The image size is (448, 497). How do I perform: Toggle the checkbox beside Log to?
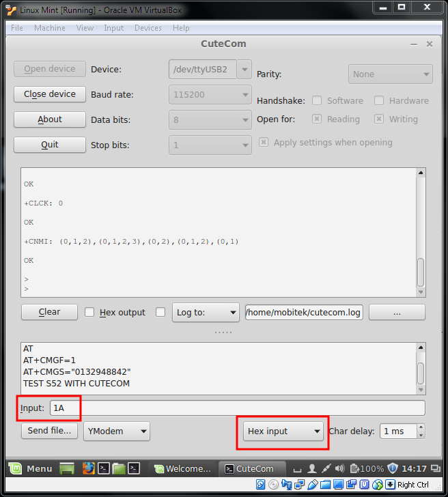pyautogui.click(x=160, y=312)
